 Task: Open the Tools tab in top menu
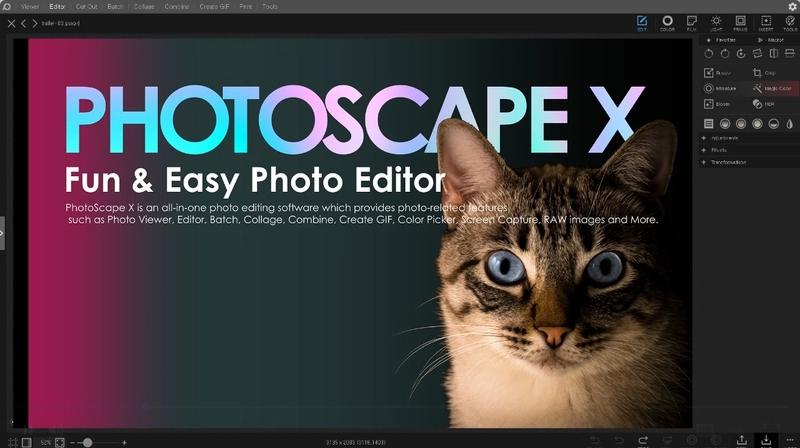click(270, 7)
